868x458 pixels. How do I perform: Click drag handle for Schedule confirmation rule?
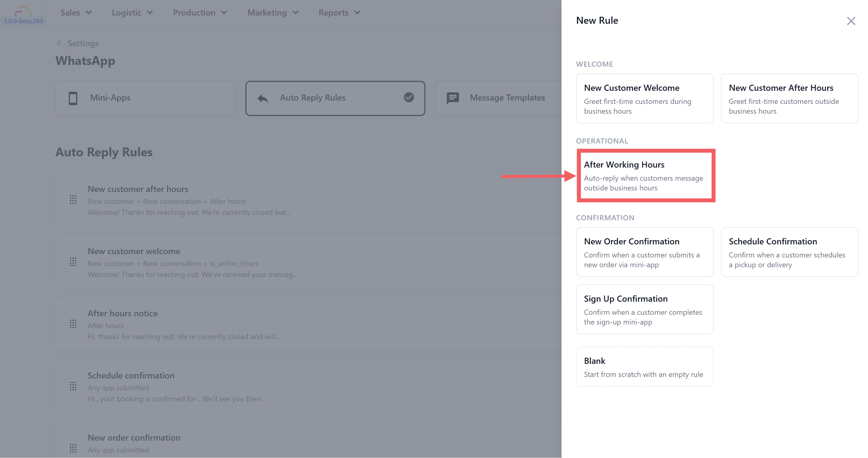73,386
